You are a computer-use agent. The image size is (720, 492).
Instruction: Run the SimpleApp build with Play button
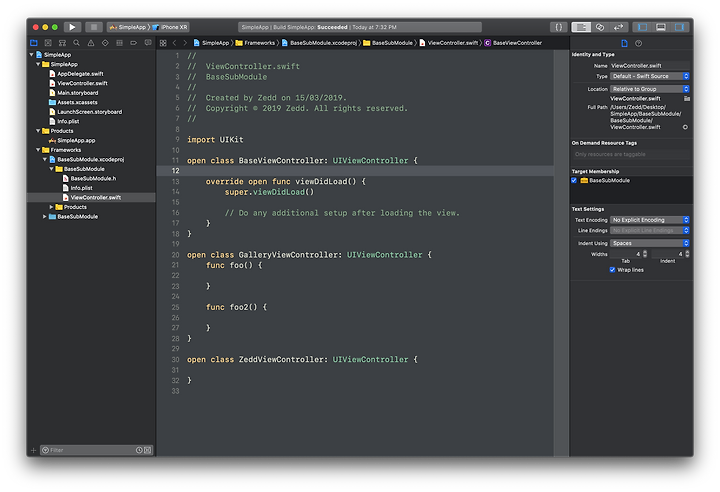pyautogui.click(x=72, y=27)
